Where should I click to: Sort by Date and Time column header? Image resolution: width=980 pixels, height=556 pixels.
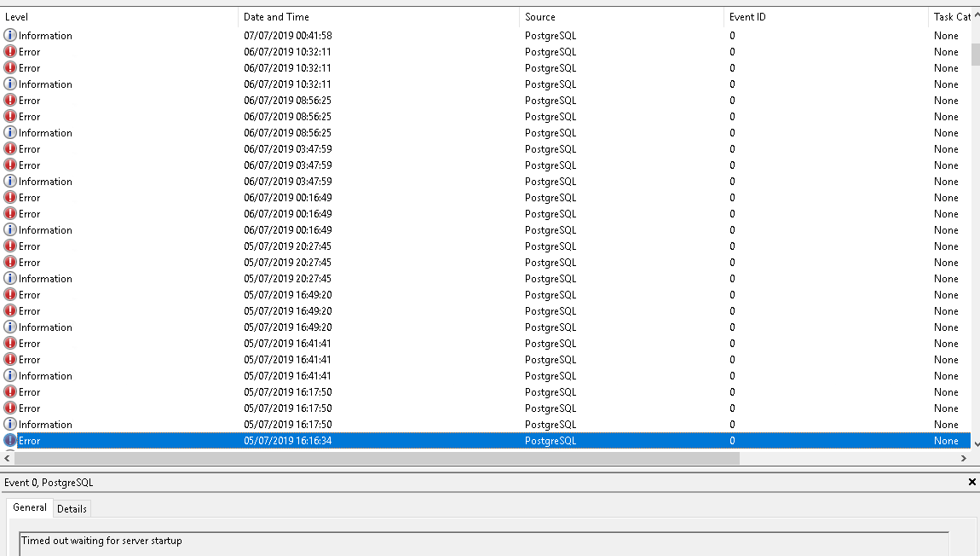point(378,17)
